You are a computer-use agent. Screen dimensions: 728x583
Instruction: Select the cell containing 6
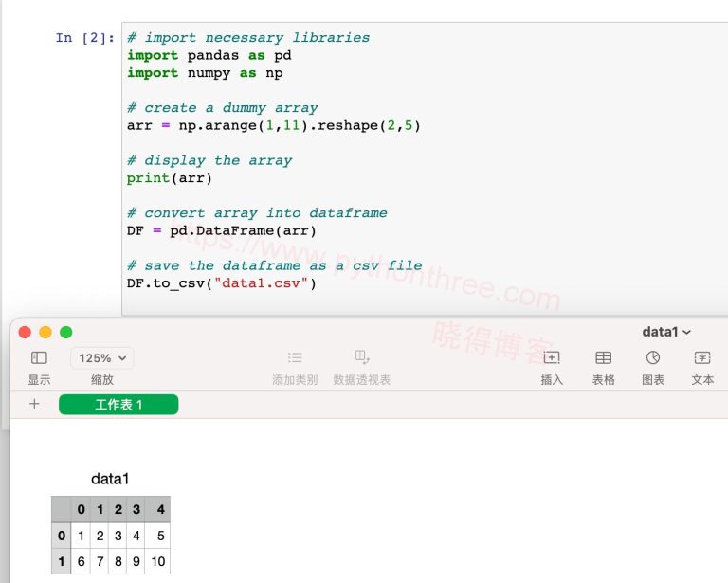[x=82, y=561]
